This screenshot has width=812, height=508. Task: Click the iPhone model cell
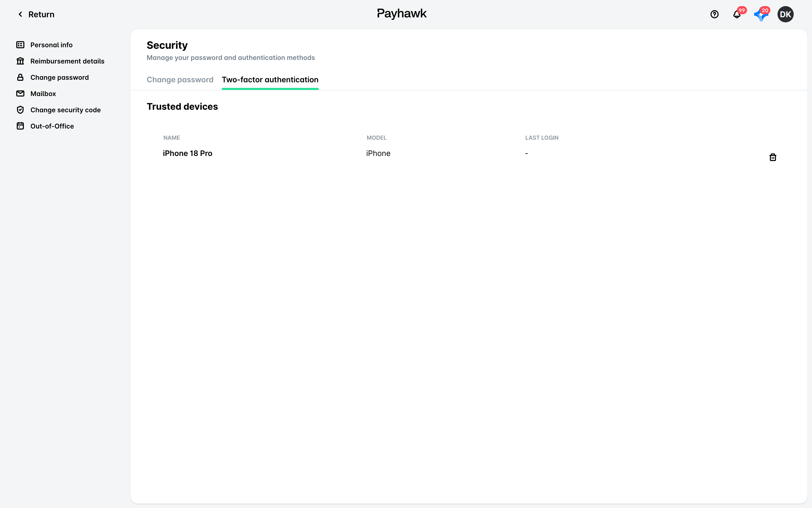coord(378,153)
